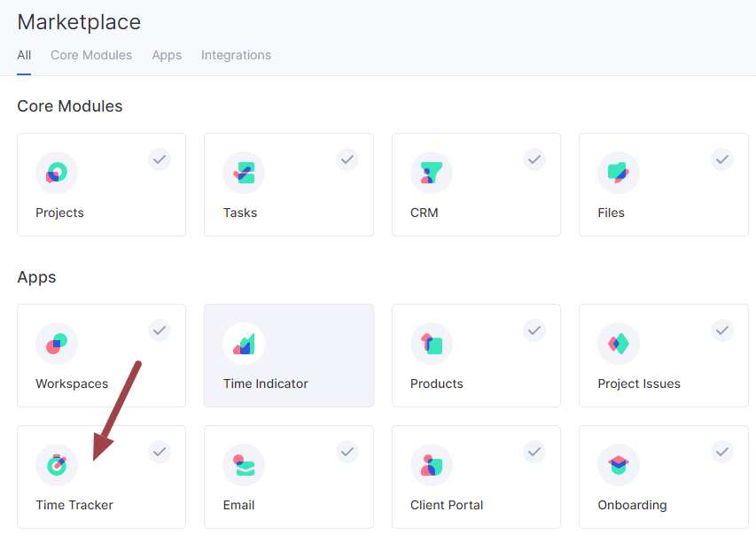Image resolution: width=756 pixels, height=543 pixels.
Task: Click the Time Tracker stopwatch icon
Action: point(57,465)
